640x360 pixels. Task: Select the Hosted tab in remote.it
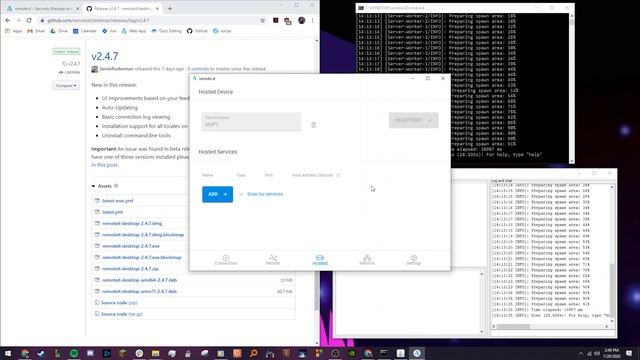click(320, 260)
